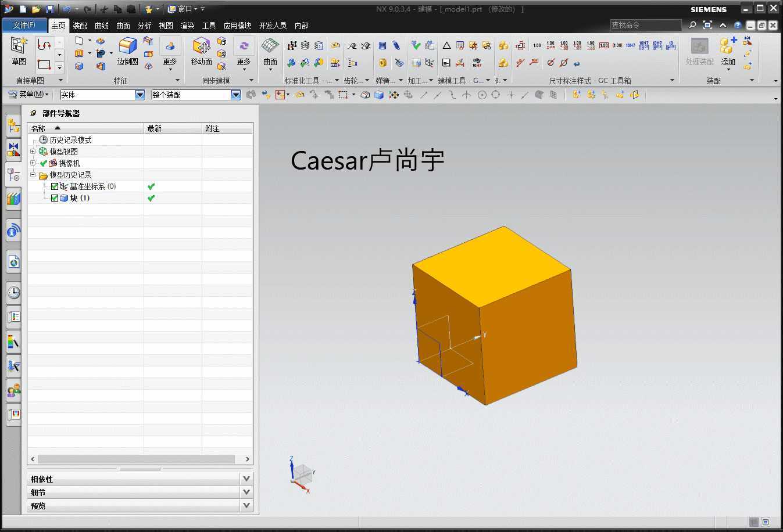Click the profile curve sketch icon
Viewport: 783px width, 532px height.
[x=44, y=45]
